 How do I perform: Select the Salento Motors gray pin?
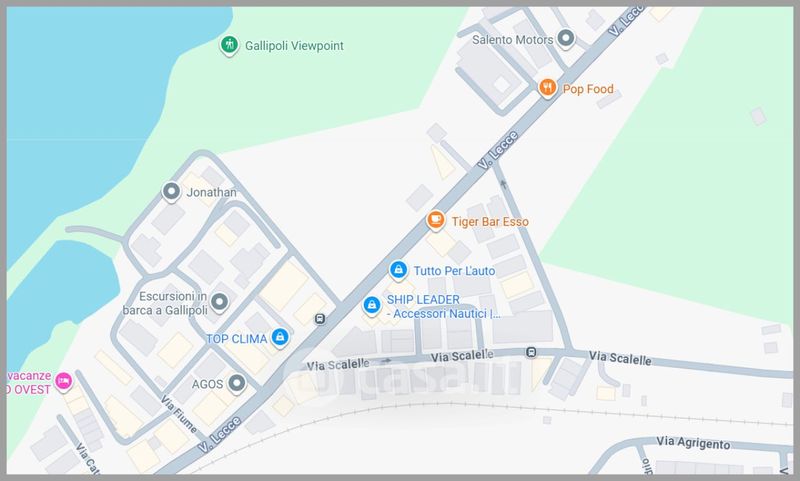coord(566,38)
